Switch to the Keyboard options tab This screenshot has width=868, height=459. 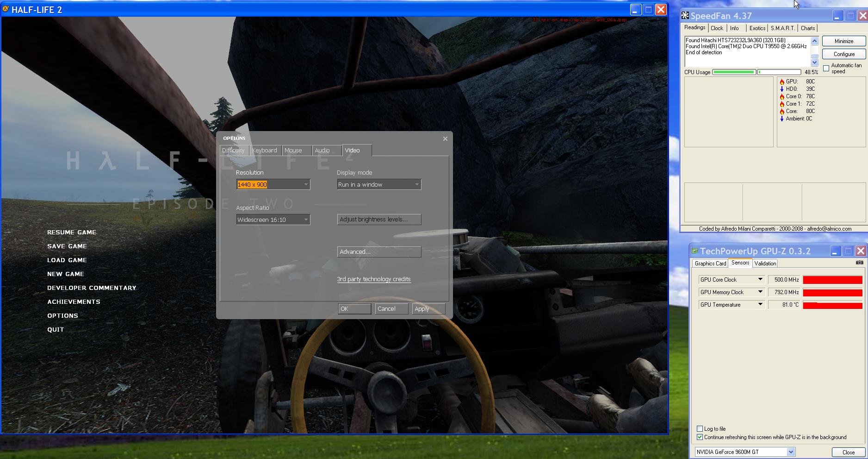[265, 151]
